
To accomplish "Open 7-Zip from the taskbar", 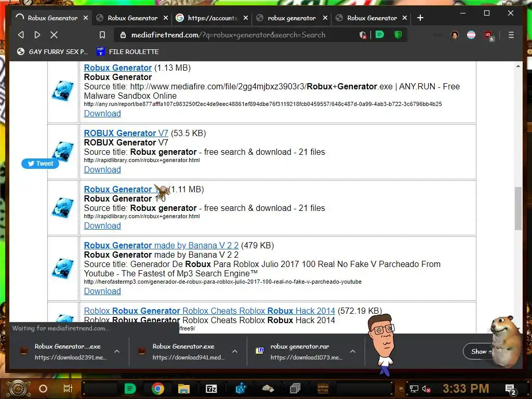I will pos(211,389).
